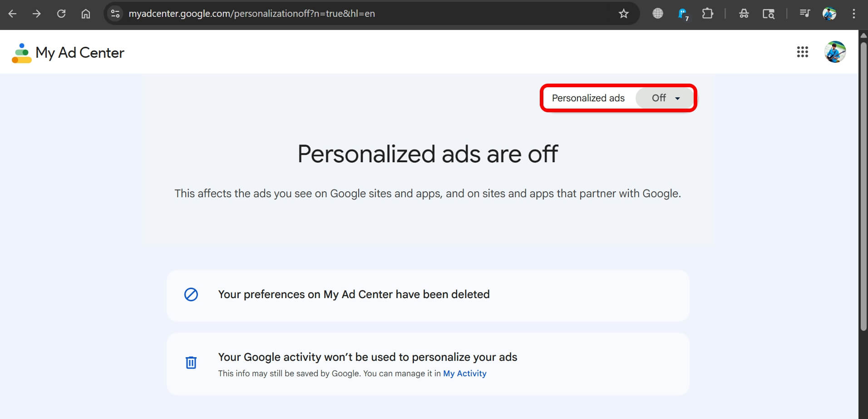Click the 'This affects the ads you see' description
The height and width of the screenshot is (419, 868).
coord(428,194)
